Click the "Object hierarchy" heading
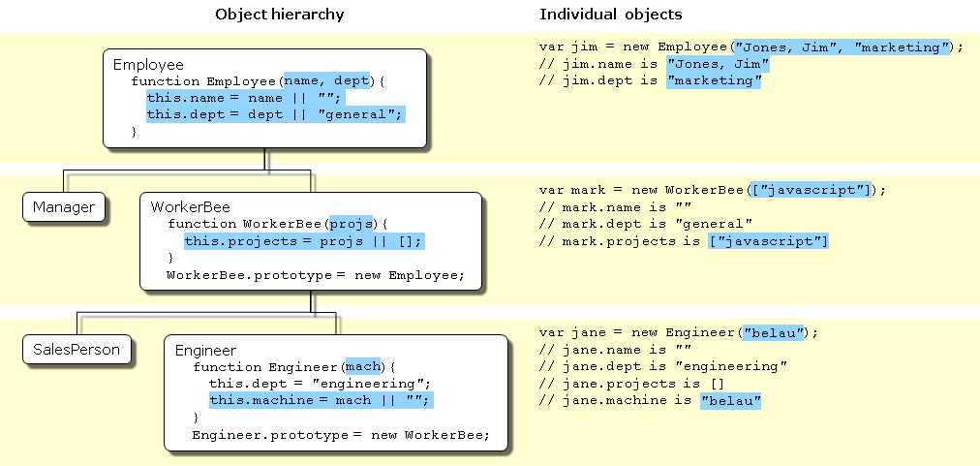 pos(279,15)
